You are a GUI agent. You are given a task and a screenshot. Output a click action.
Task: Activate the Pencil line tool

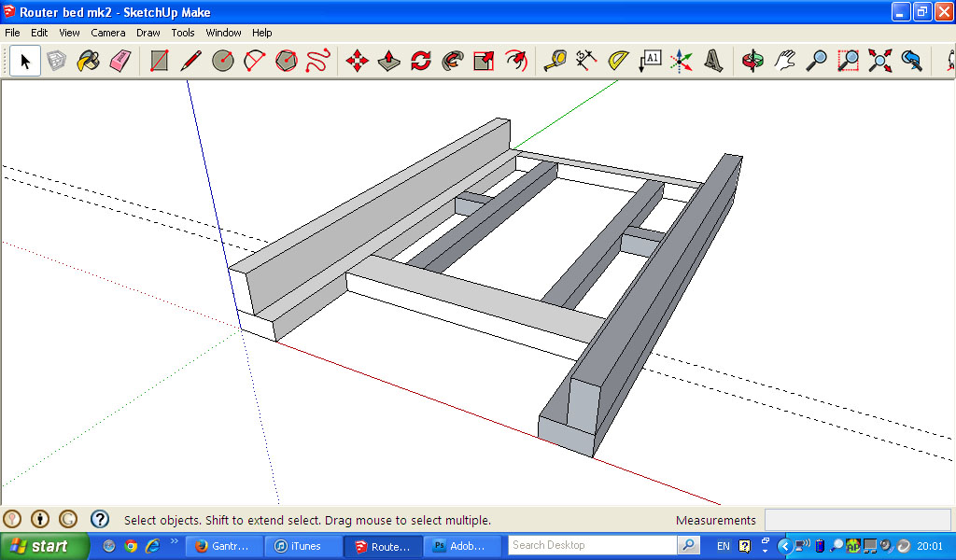191,62
